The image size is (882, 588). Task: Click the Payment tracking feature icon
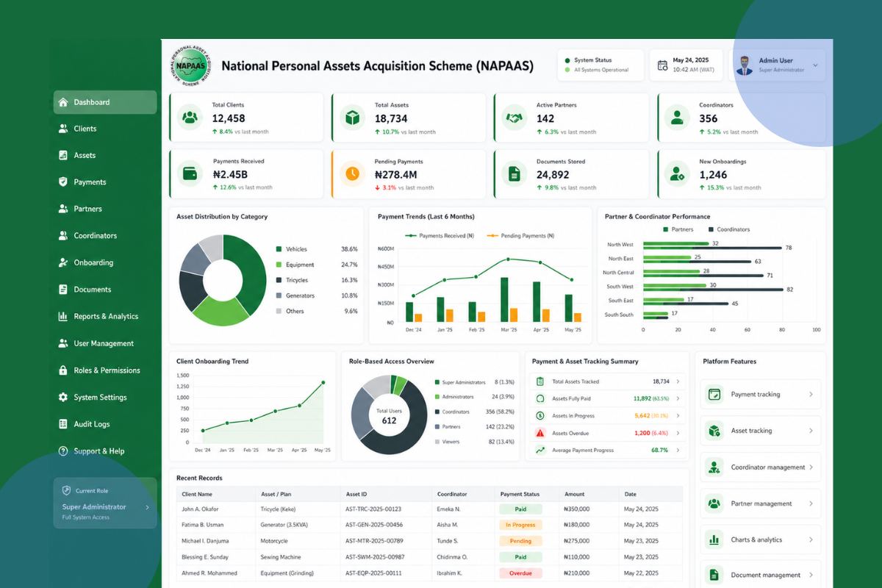713,395
